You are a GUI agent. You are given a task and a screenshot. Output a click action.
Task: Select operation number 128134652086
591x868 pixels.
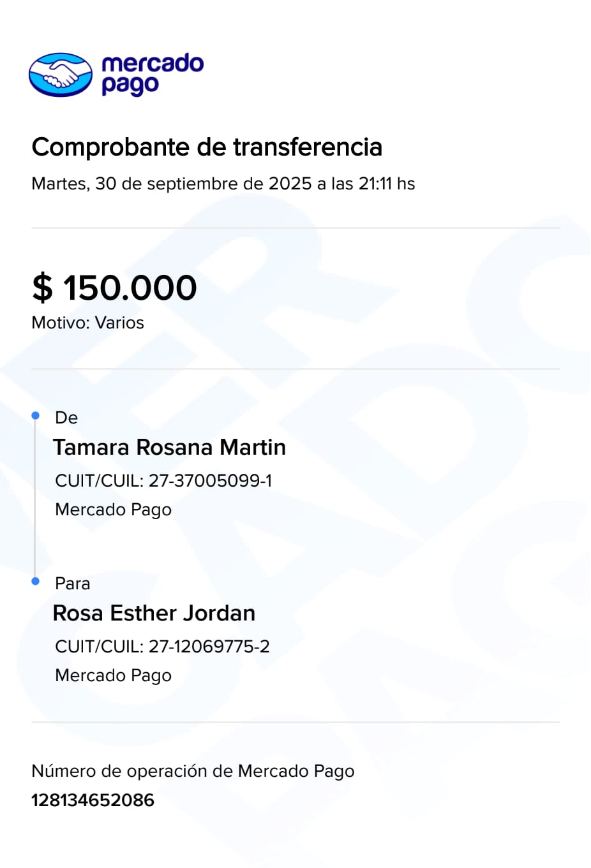pos(93,800)
